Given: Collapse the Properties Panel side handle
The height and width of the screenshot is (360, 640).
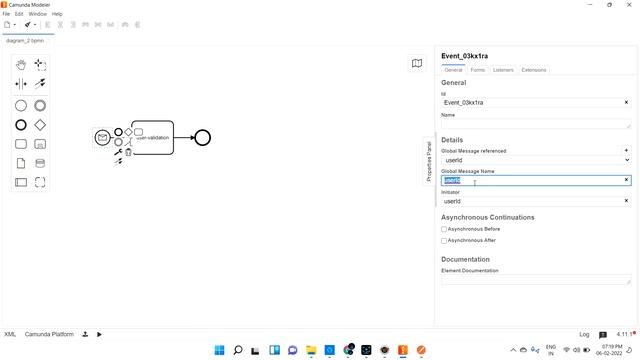Looking at the screenshot, I should click(429, 161).
